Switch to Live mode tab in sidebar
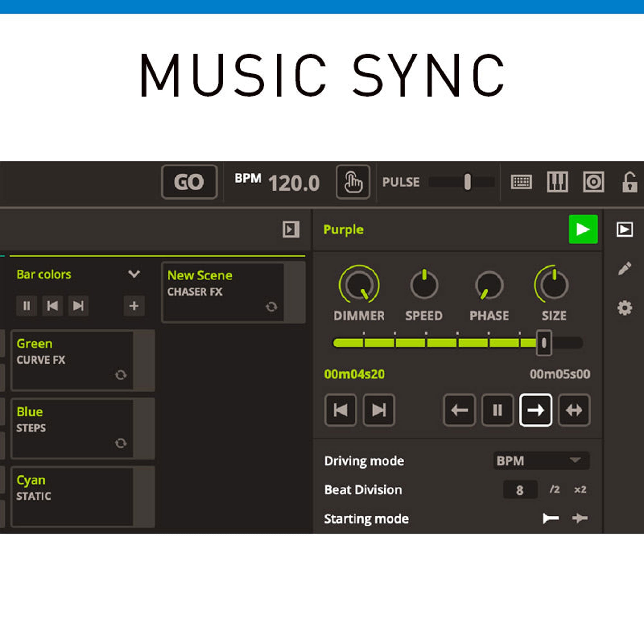 coord(626,229)
